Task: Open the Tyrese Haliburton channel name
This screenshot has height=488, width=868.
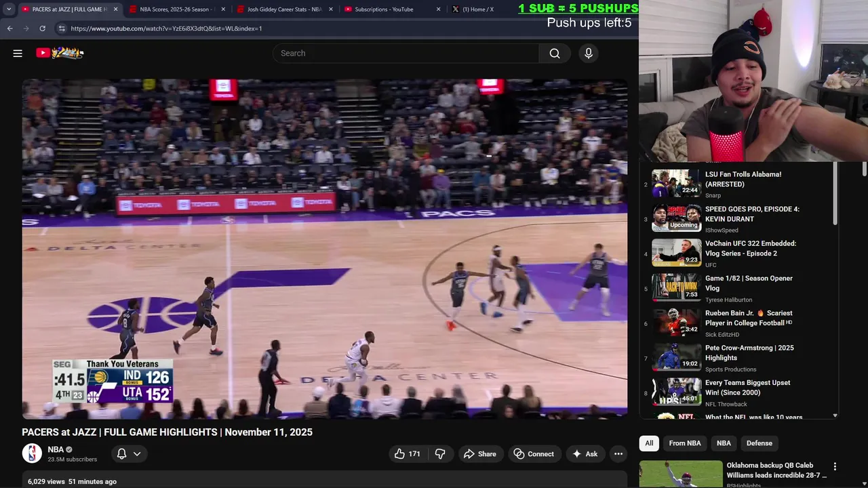Action: point(728,300)
